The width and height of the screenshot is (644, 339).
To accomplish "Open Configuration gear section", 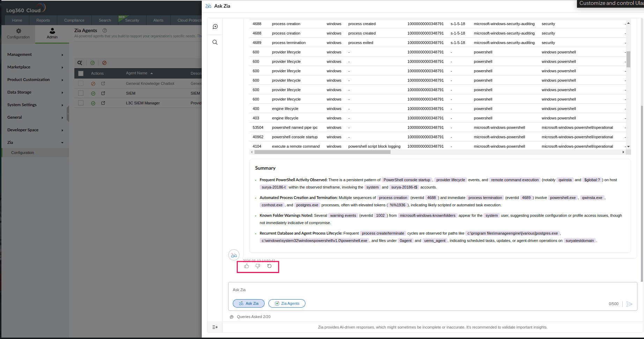I will coord(18,34).
